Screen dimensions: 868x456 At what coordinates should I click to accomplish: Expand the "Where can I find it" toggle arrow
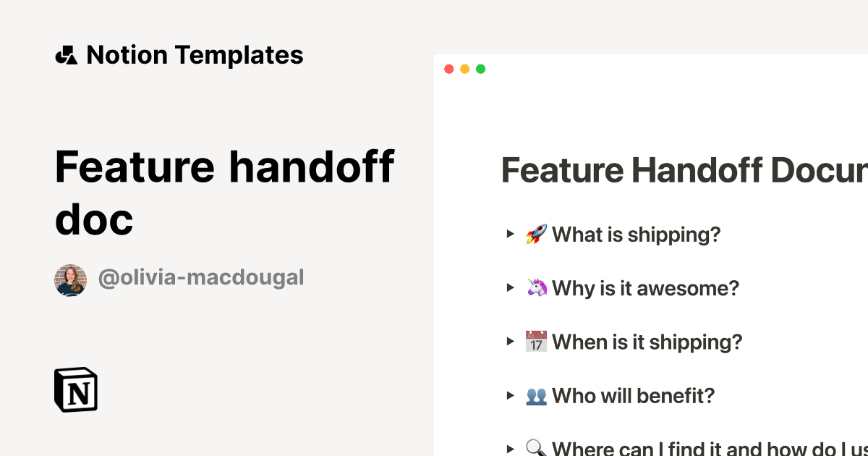[x=510, y=449]
